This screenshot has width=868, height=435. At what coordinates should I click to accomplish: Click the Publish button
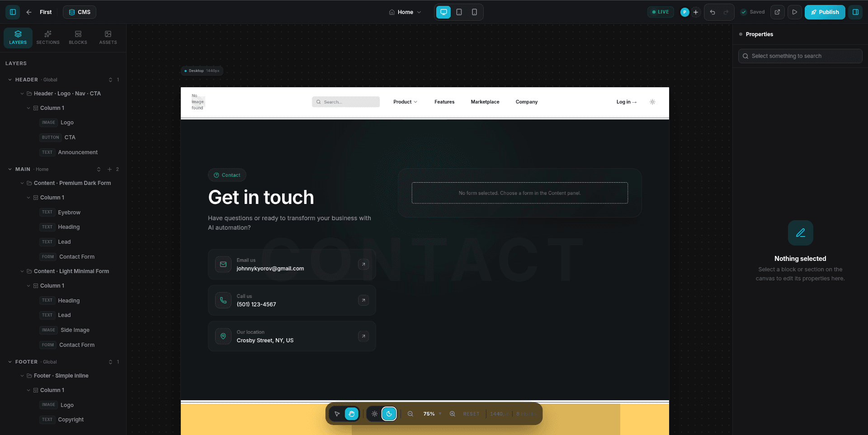click(x=825, y=12)
